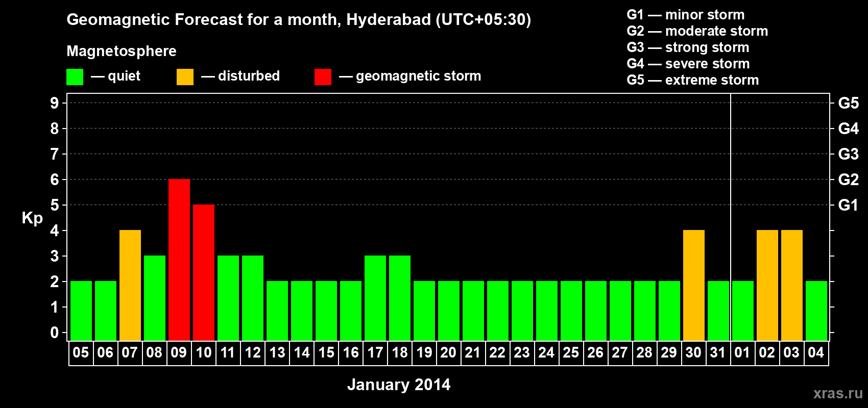The height and width of the screenshot is (408, 868).
Task: Select the orange bar for February 02
Action: (767, 286)
